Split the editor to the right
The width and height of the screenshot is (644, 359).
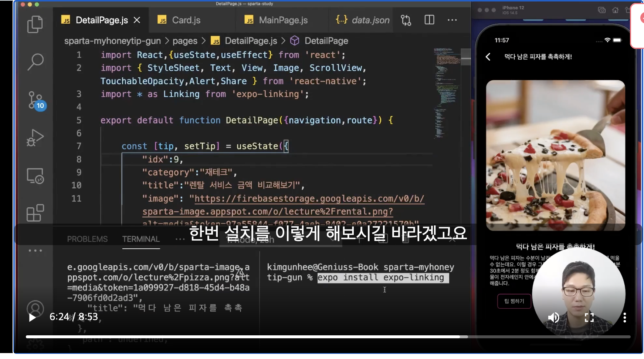[x=429, y=20]
